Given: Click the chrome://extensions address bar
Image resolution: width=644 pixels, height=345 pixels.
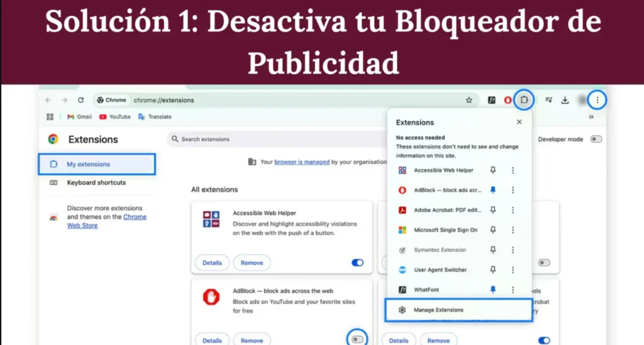Looking at the screenshot, I should coord(287,100).
